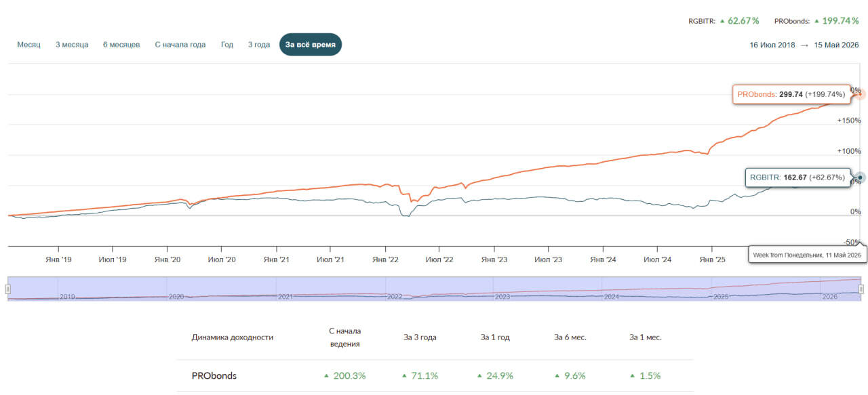This screenshot has height=395, width=868.
Task: Click the +100% y-axis label
Action: 850,151
